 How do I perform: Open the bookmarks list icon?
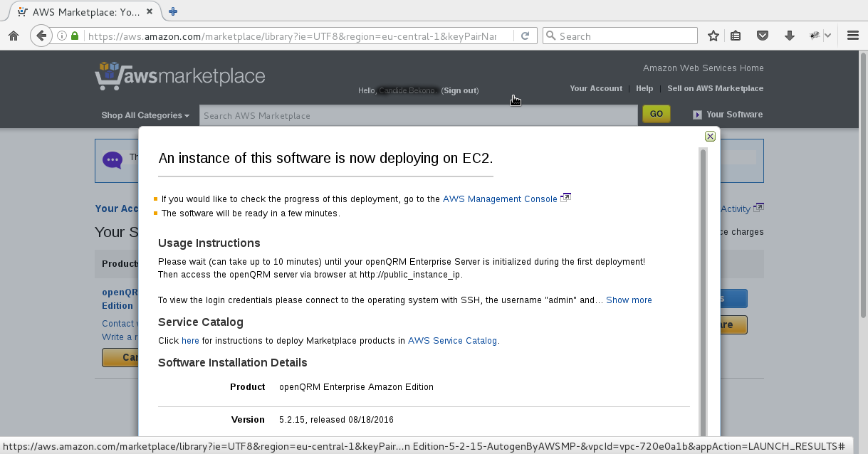[x=736, y=36]
